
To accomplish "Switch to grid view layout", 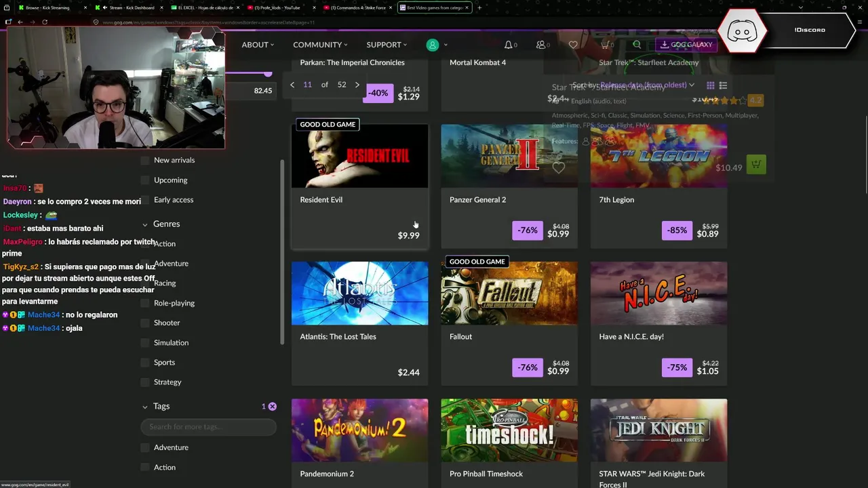I will click(x=711, y=85).
